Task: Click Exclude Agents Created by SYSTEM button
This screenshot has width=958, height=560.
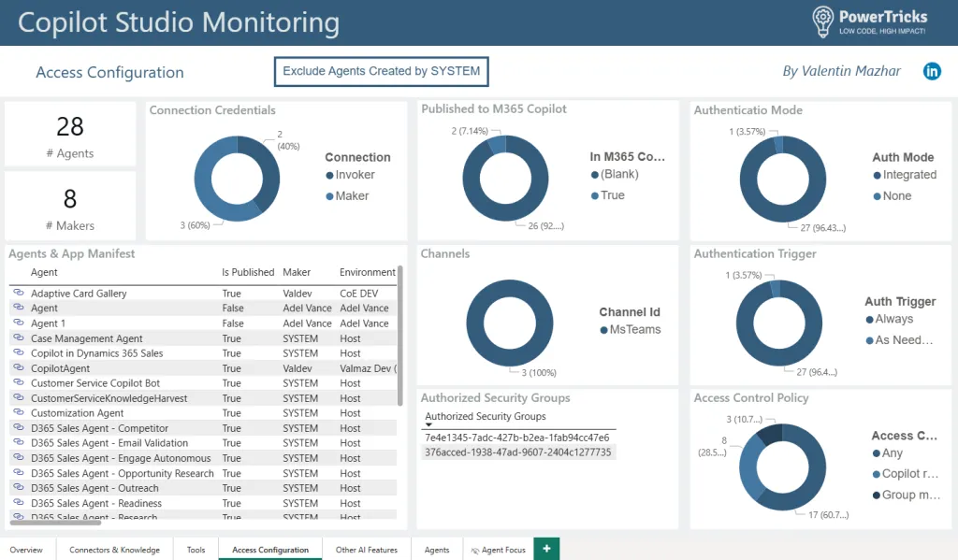Action: click(x=382, y=71)
